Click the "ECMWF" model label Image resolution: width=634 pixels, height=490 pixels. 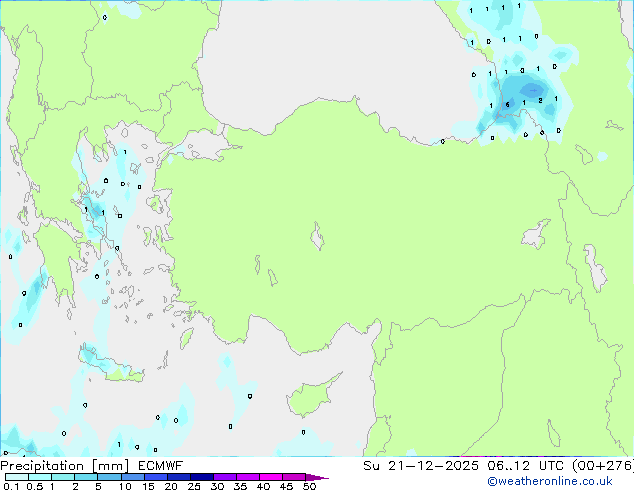pyautogui.click(x=161, y=466)
